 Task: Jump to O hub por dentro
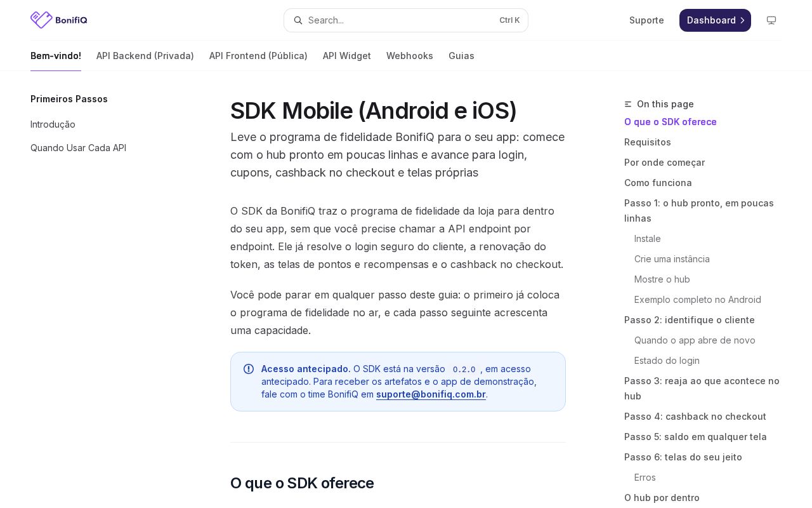662,498
